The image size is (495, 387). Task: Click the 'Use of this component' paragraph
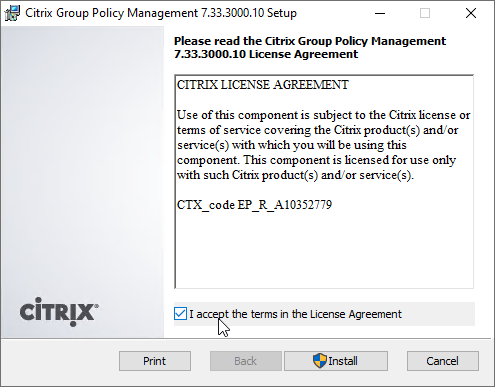tap(323, 145)
